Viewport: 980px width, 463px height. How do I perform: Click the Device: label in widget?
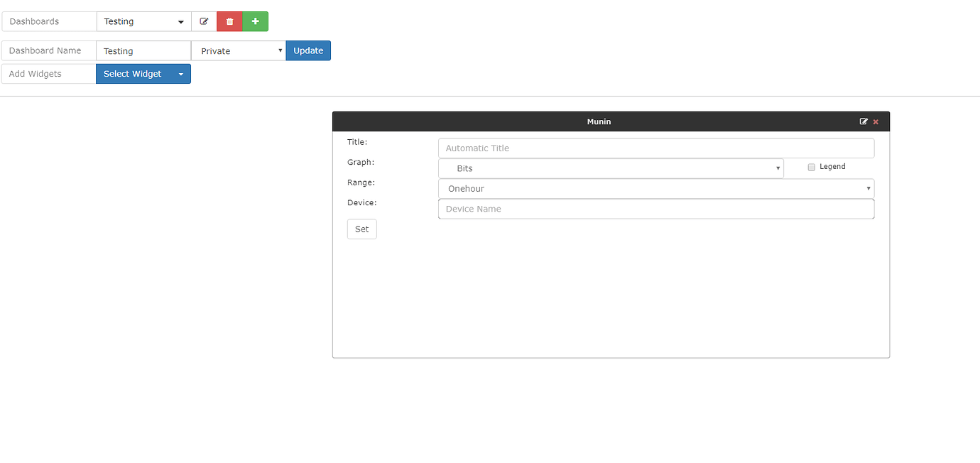click(362, 202)
